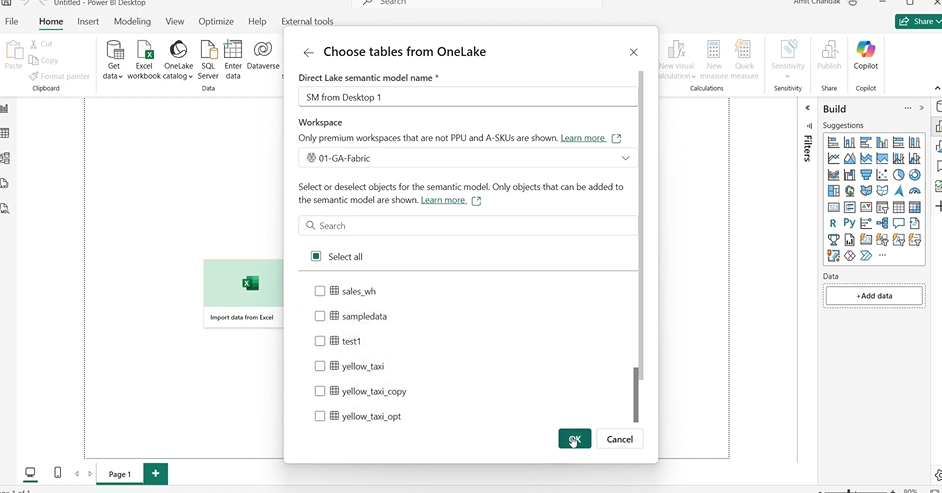The image size is (942, 493).
Task: Tick the test1 table checkbox
Action: (x=320, y=341)
